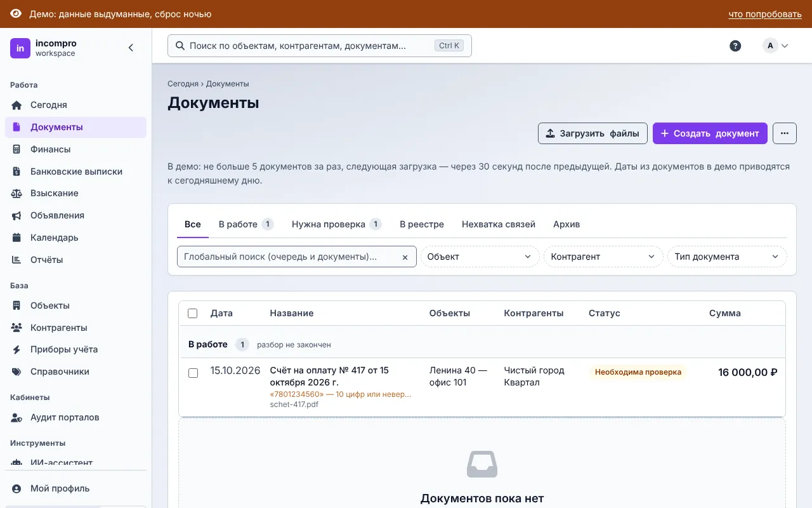This screenshot has height=508, width=812.
Task: Click the Чистый город Квартал counterparty cell
Action: tap(534, 376)
